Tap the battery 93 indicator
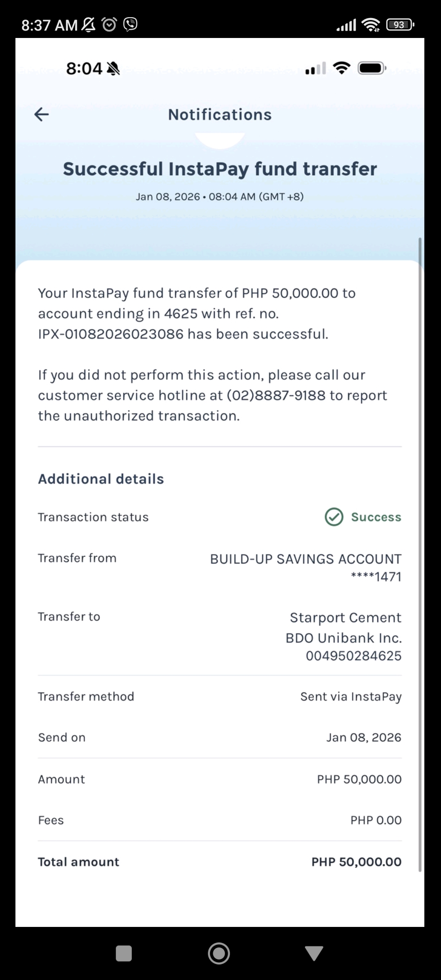Viewport: 441px width, 980px height. [x=400, y=25]
